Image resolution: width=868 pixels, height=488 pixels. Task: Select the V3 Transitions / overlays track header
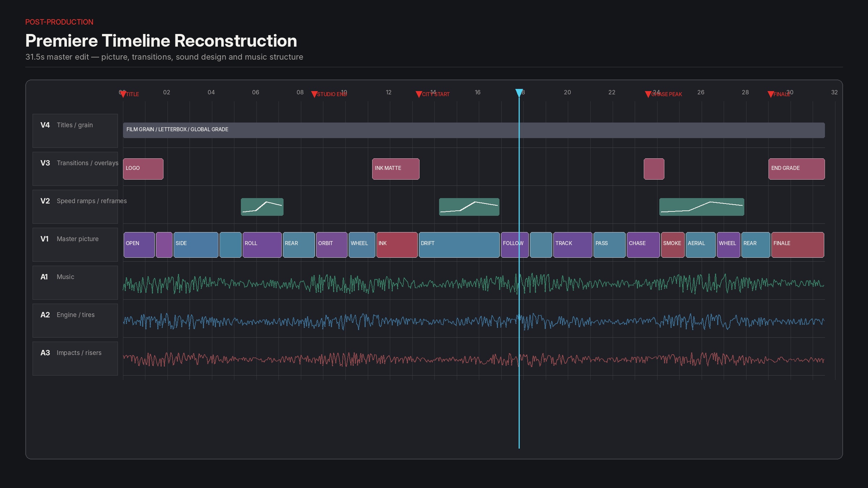75,169
